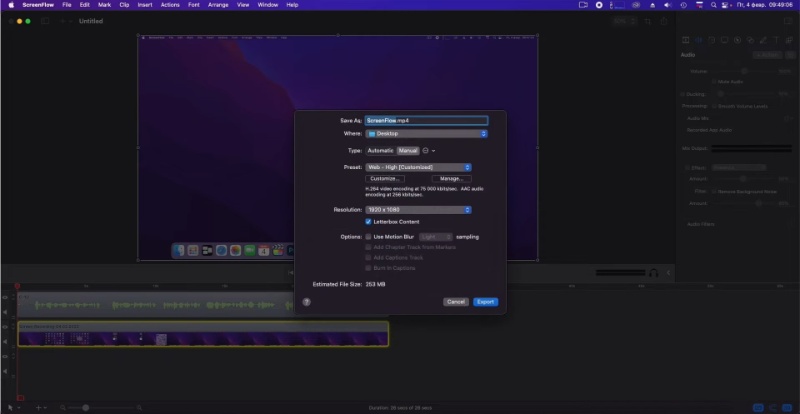Open the Media Library inspector tab
The width and height of the screenshot is (800, 414).
(789, 40)
